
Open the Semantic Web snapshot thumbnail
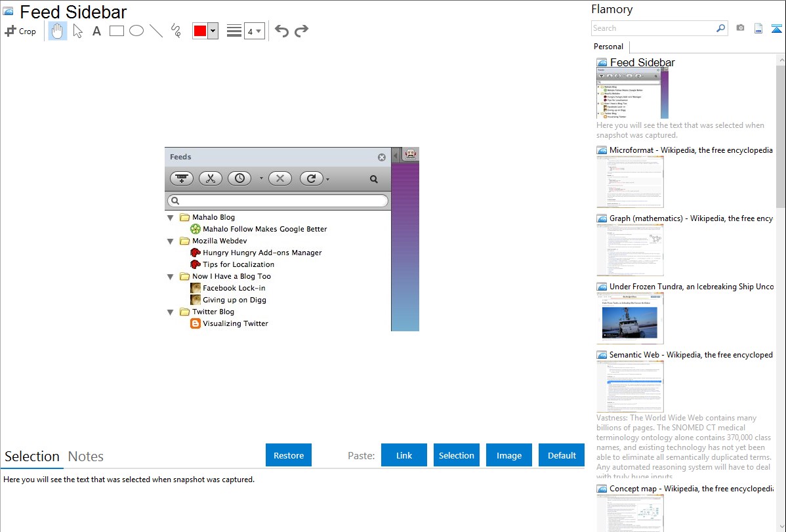(x=630, y=386)
